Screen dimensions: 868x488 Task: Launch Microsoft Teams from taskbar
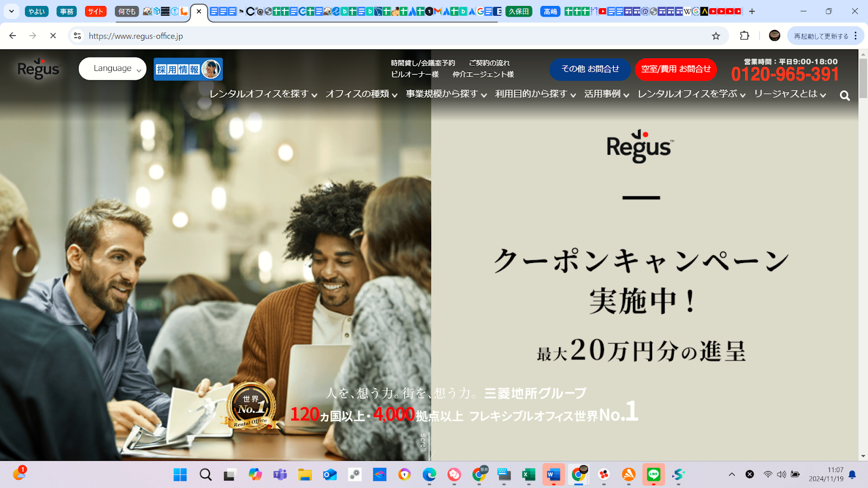pyautogui.click(x=280, y=475)
